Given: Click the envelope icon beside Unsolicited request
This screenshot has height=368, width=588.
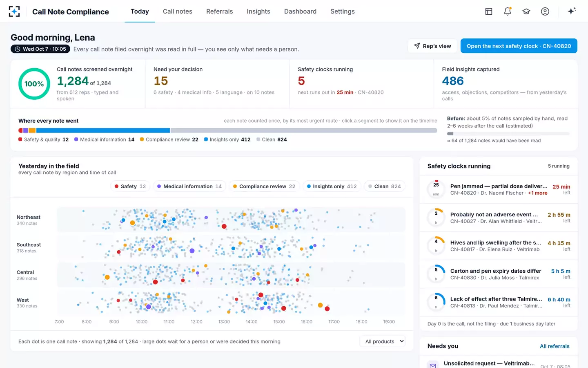Looking at the screenshot, I should (x=433, y=365).
